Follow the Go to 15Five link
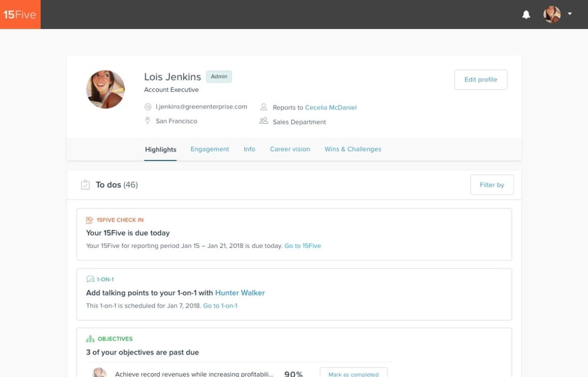This screenshot has width=588, height=377. coord(303,246)
